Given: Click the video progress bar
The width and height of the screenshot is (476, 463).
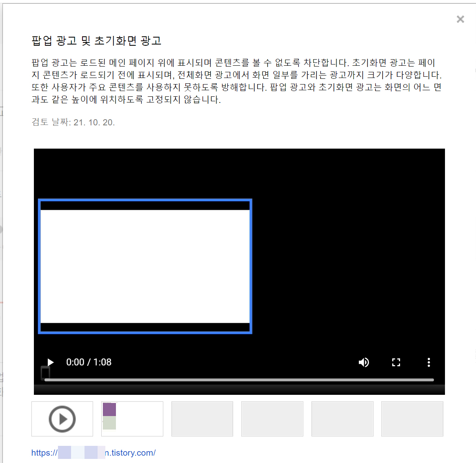Looking at the screenshot, I should pos(239,380).
